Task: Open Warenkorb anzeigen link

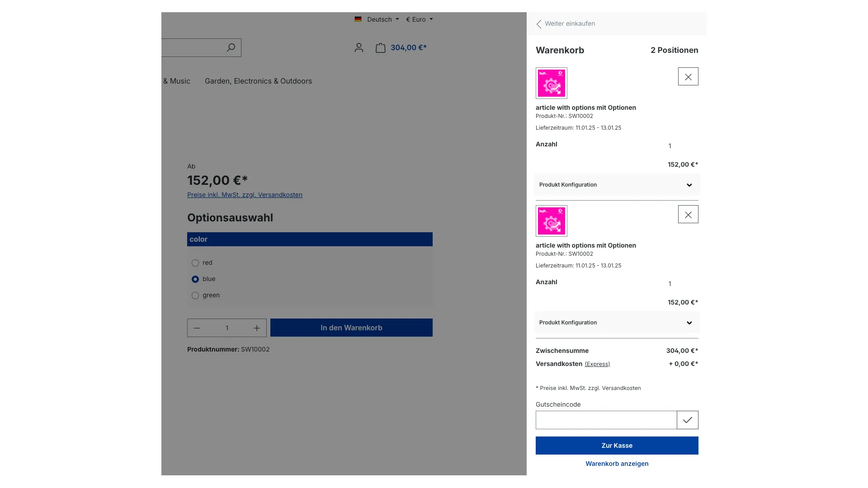Action: pos(617,464)
